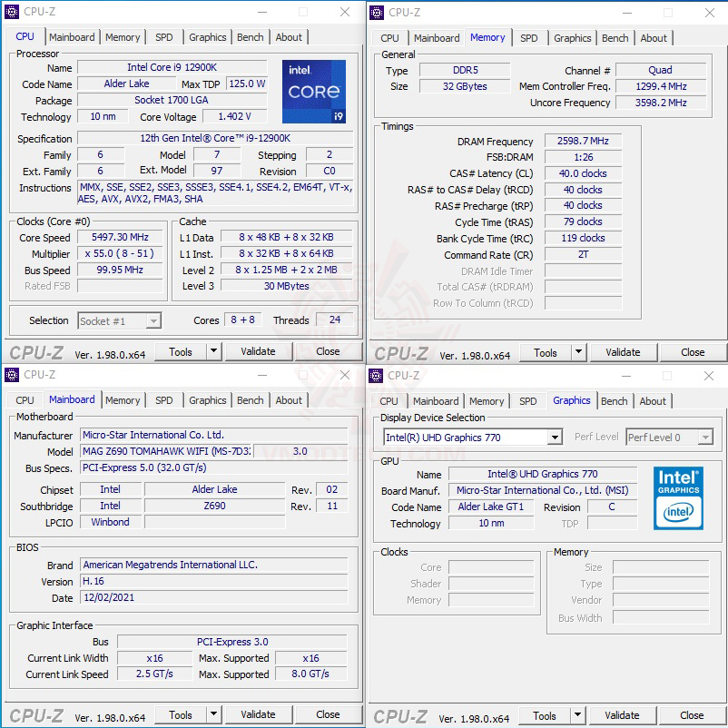Click the CPU-Z app icon in the CPU window title bar
The width and height of the screenshot is (728, 728).
(x=12, y=12)
